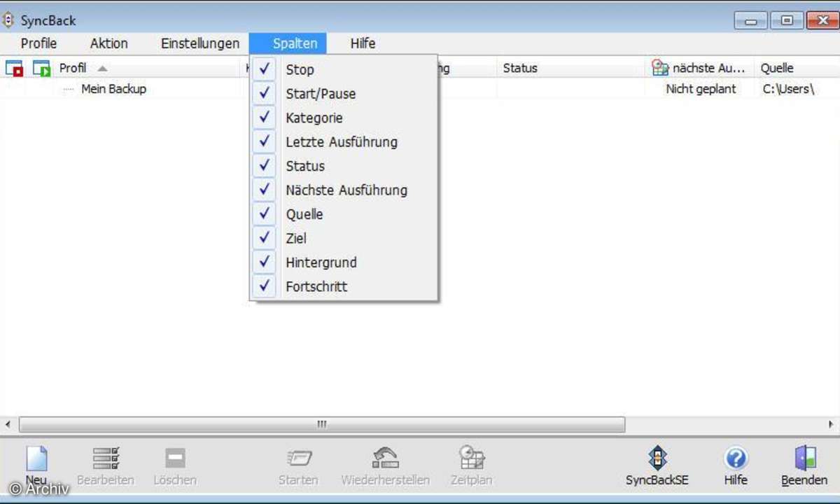Click the Quelle column header
840x504 pixels.
[x=777, y=68]
